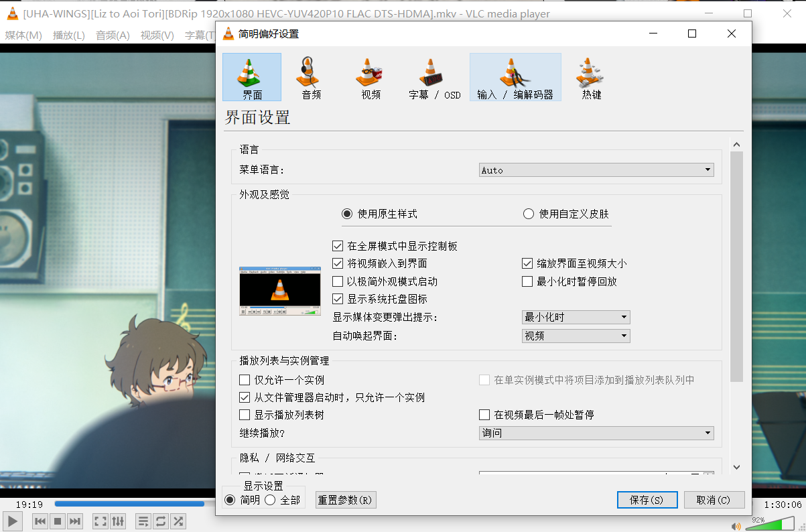
Task: Click the VLC cone icon in main title bar
Action: pyautogui.click(x=12, y=13)
